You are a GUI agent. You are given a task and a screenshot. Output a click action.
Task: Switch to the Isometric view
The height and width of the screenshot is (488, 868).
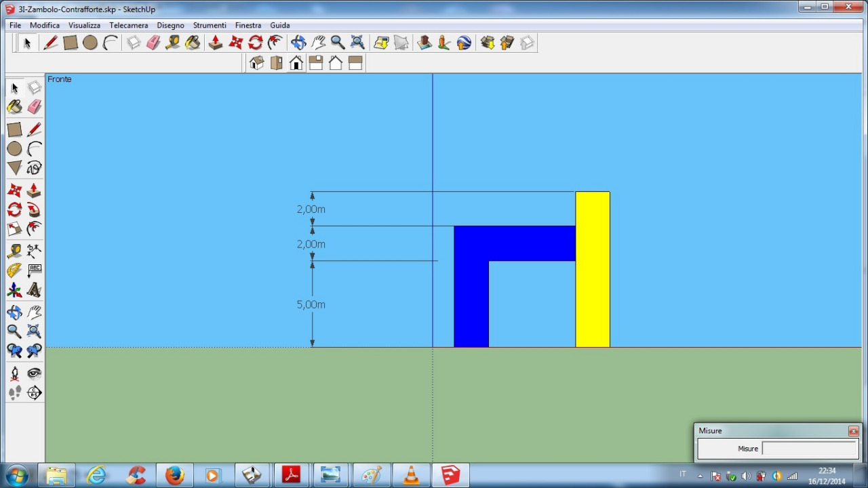tap(256, 63)
